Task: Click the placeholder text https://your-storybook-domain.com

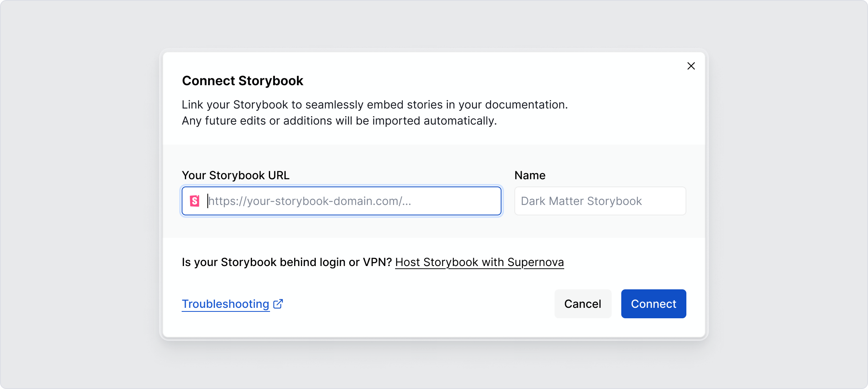Action: [309, 201]
